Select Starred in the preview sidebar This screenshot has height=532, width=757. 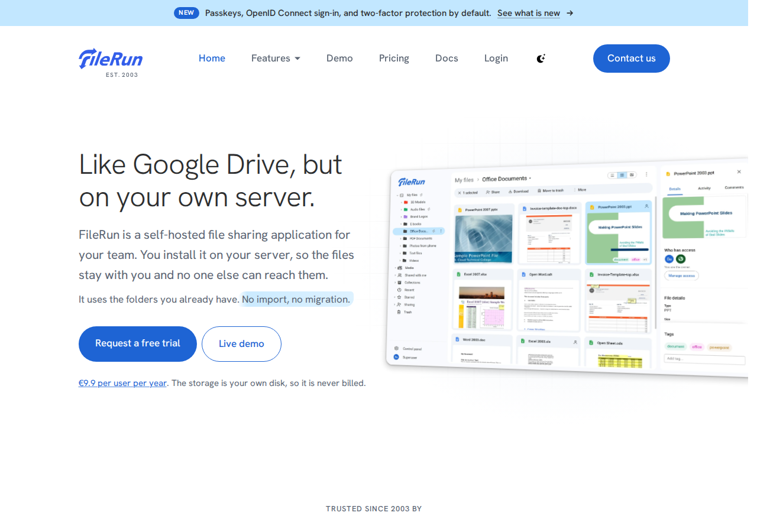coord(406,297)
